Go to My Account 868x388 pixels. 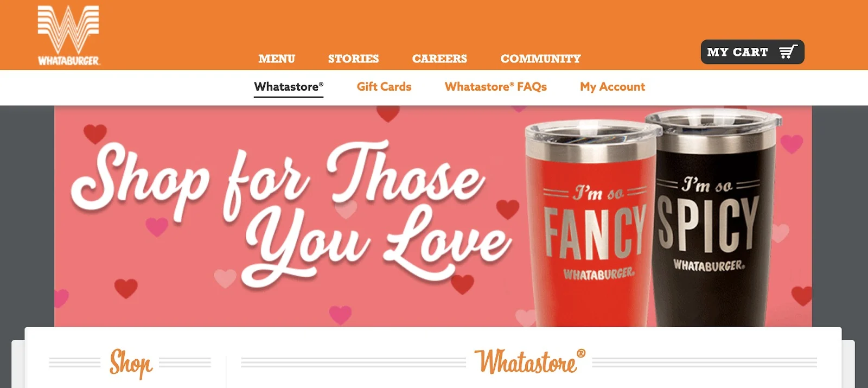(612, 87)
